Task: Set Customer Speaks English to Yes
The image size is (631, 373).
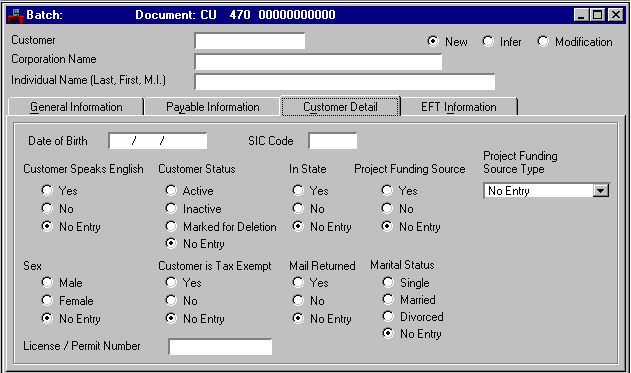Action: coord(47,190)
